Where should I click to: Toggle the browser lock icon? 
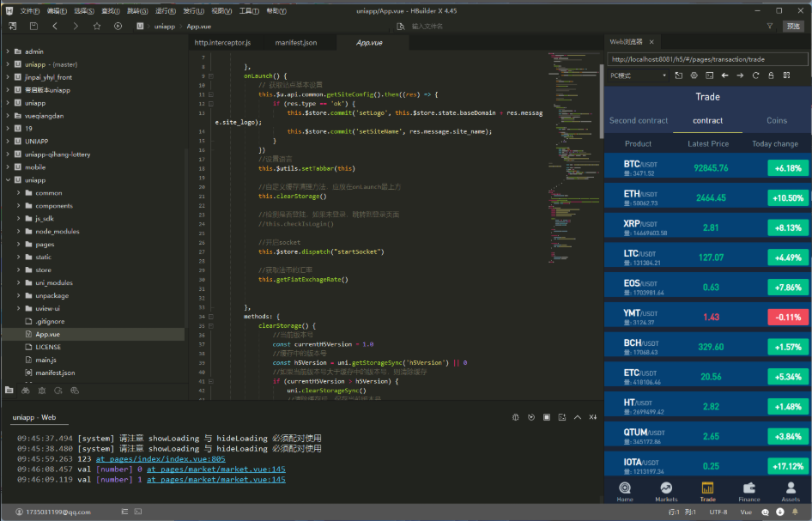[771, 76]
